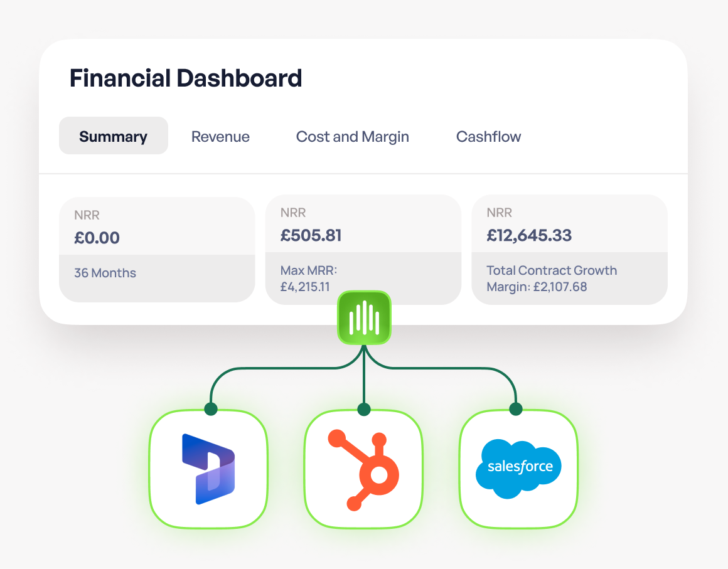The width and height of the screenshot is (728, 569).
Task: Click the green waveform logo icon
Action: tap(364, 317)
